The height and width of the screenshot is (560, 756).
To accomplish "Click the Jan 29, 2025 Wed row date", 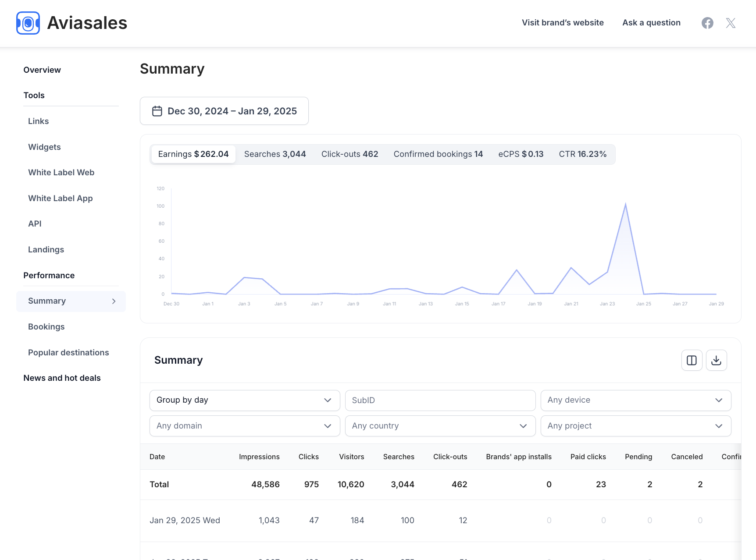I will click(185, 521).
